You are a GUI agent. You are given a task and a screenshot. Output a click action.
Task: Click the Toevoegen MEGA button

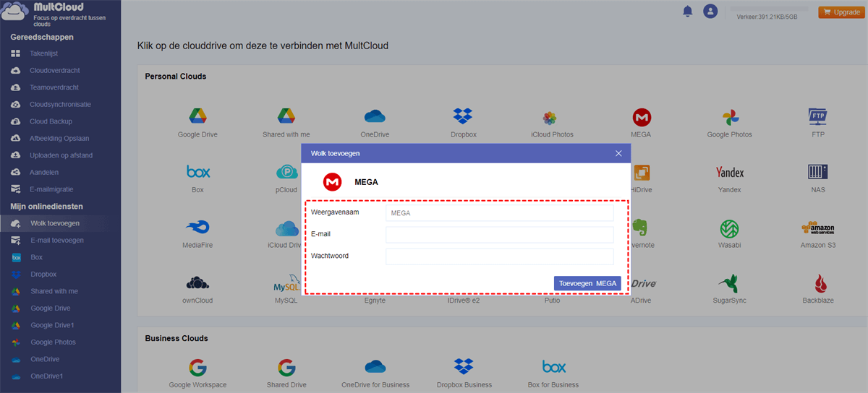[x=587, y=284]
